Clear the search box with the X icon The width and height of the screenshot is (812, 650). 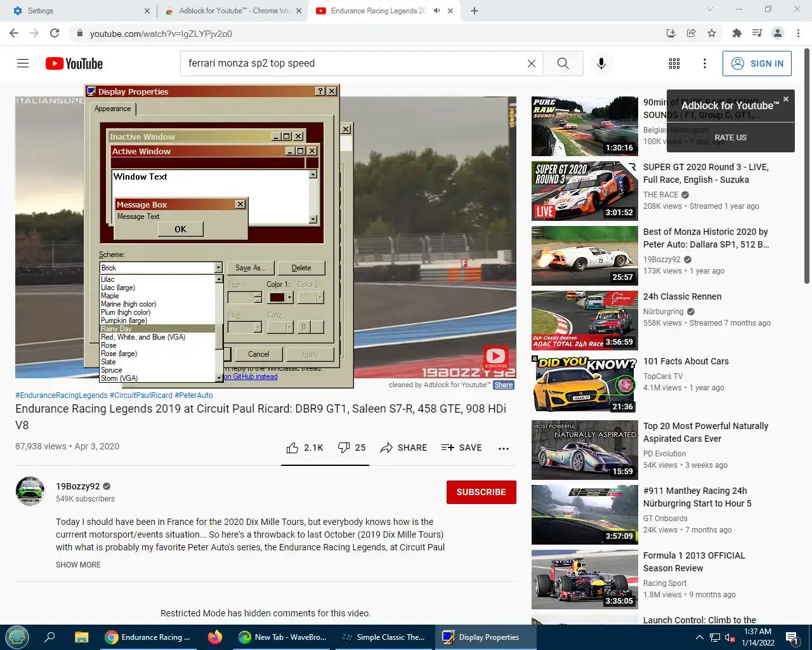click(x=532, y=63)
